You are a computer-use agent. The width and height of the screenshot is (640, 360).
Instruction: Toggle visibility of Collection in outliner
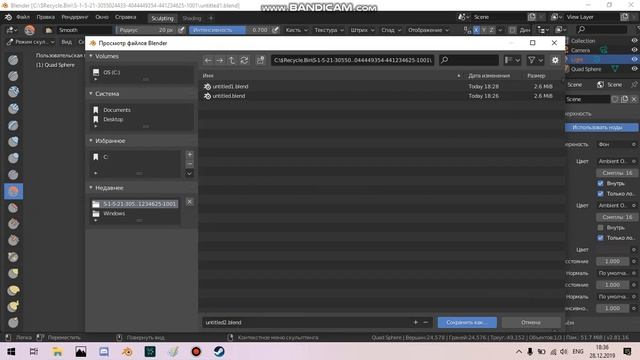coord(634,40)
